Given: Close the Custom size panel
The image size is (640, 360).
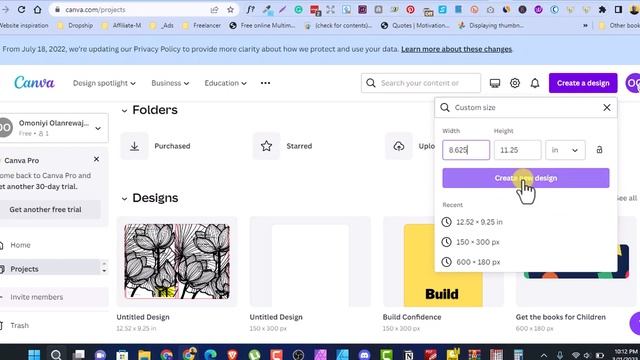Looking at the screenshot, I should tap(607, 107).
